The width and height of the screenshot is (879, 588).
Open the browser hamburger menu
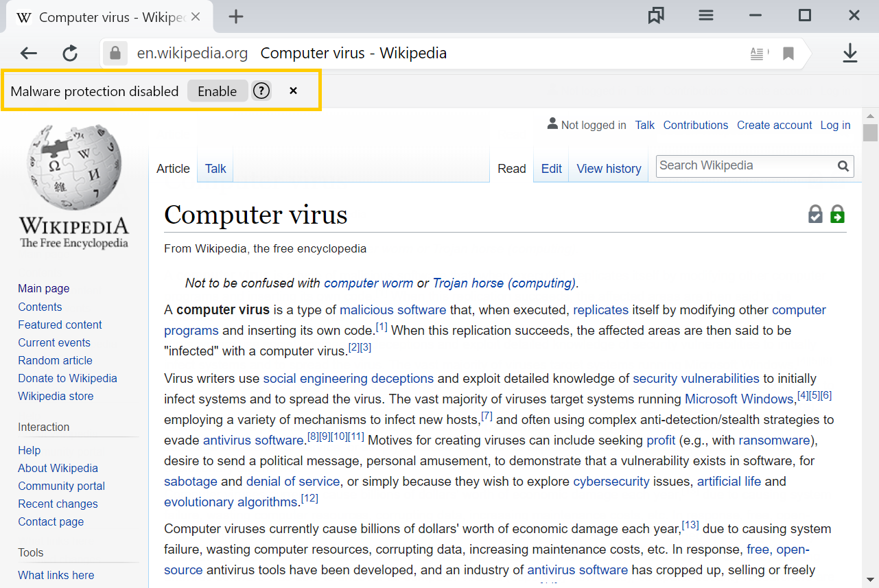[706, 16]
